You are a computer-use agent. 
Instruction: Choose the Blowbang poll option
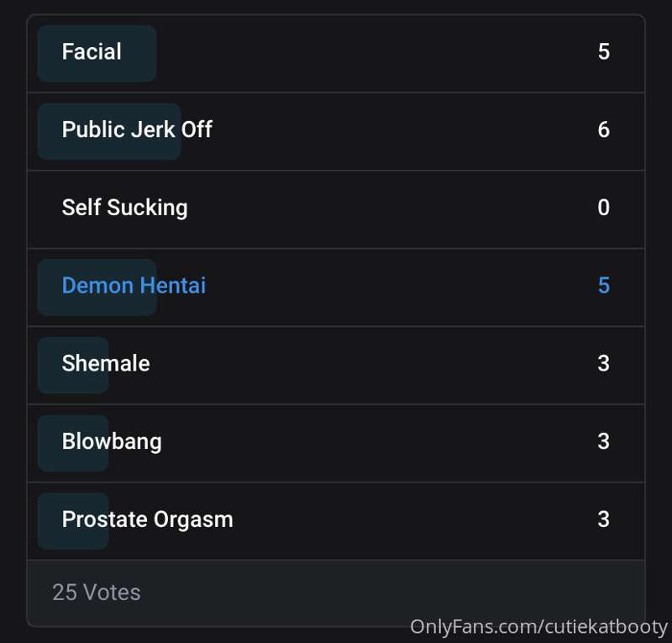point(335,444)
